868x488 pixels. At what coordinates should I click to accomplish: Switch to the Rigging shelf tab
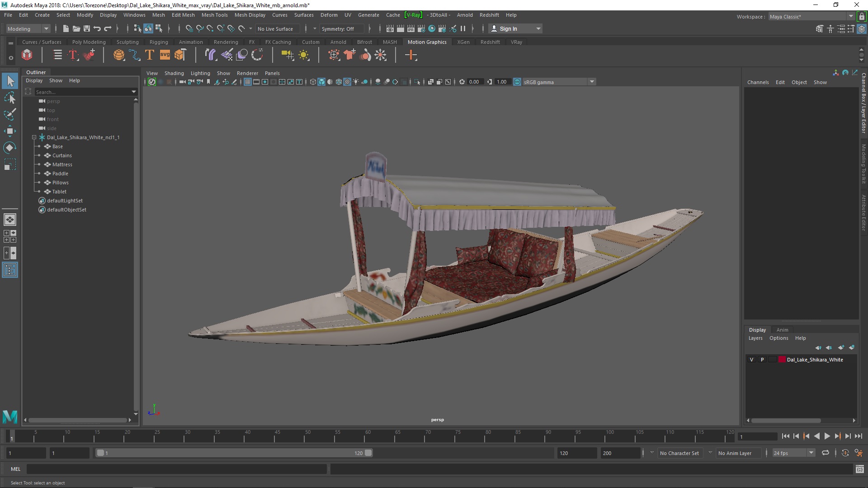click(159, 42)
